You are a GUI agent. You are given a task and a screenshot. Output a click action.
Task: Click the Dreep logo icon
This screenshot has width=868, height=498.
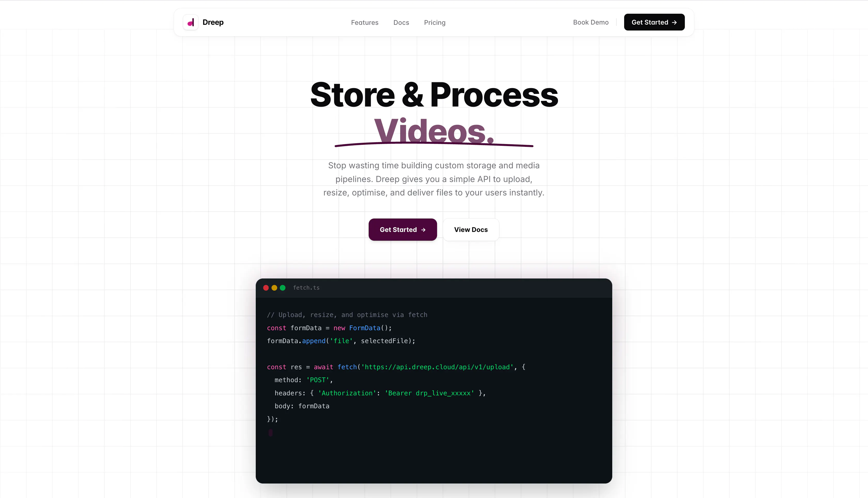(x=190, y=22)
